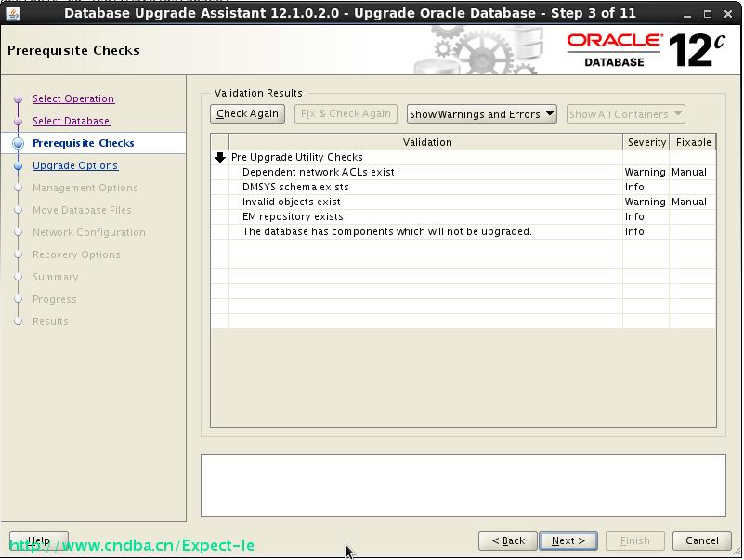Click the Network Configuration step
The height and width of the screenshot is (560, 744).
coord(89,232)
